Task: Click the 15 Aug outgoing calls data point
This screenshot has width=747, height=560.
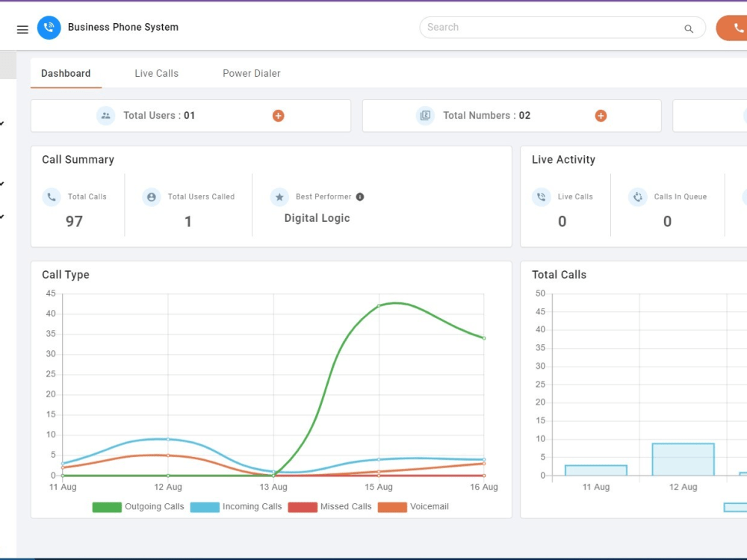Action: [x=379, y=305]
